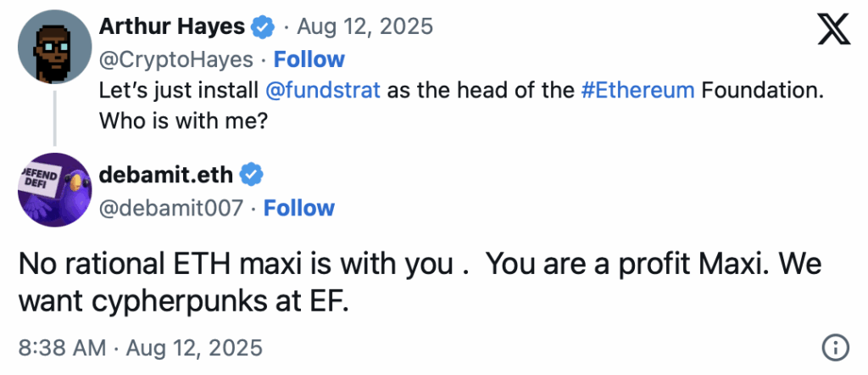
Task: Follow the @CryptoHayes account
Action: [309, 59]
